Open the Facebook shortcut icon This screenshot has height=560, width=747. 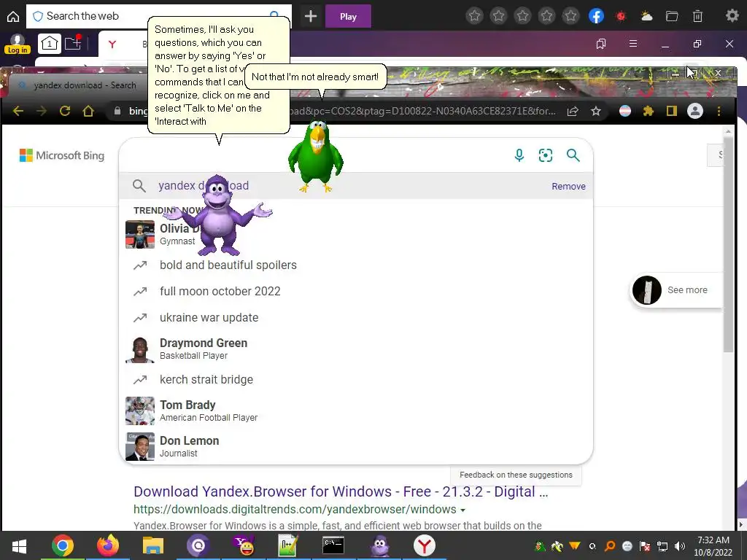pos(596,17)
